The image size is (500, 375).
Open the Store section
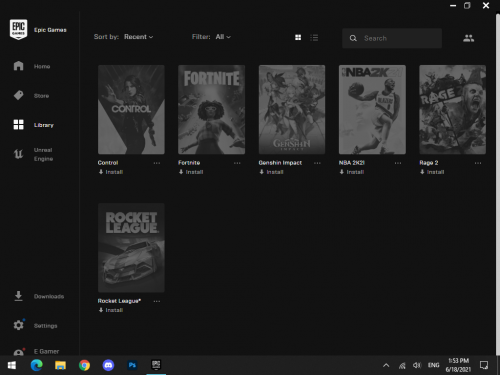tap(41, 96)
